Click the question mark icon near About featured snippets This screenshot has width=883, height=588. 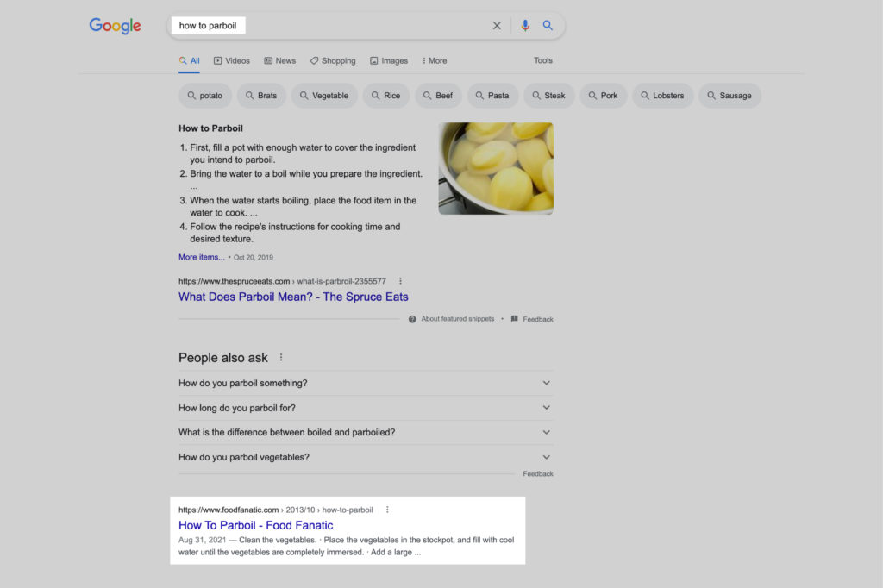(x=412, y=319)
